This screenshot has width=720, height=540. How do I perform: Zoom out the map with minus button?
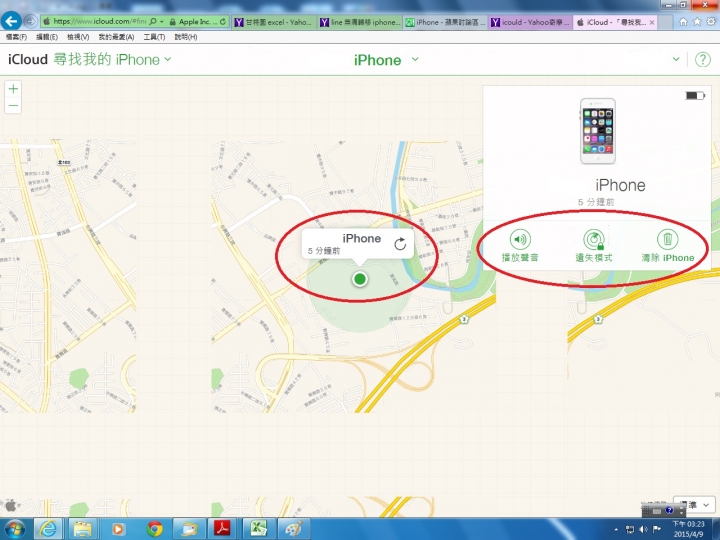(13, 105)
